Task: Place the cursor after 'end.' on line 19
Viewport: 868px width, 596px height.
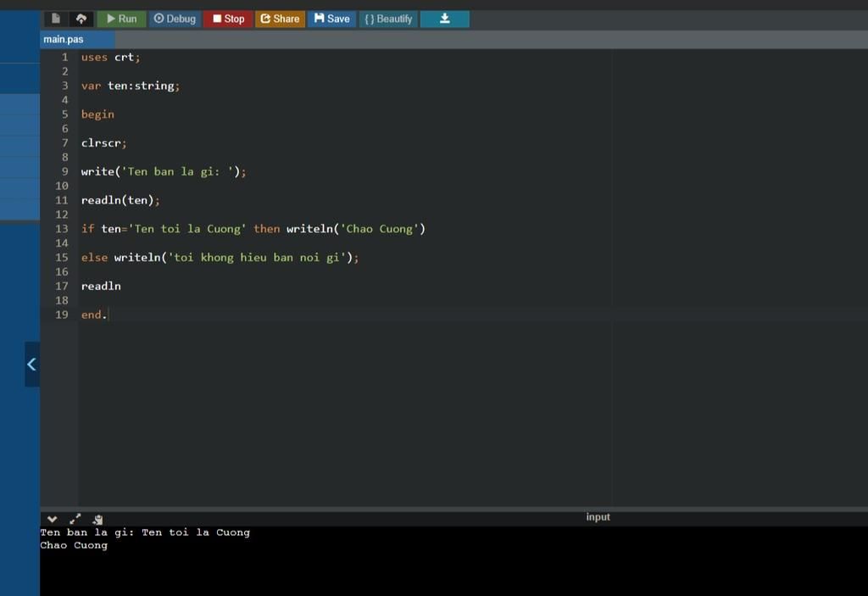Action: tap(108, 315)
